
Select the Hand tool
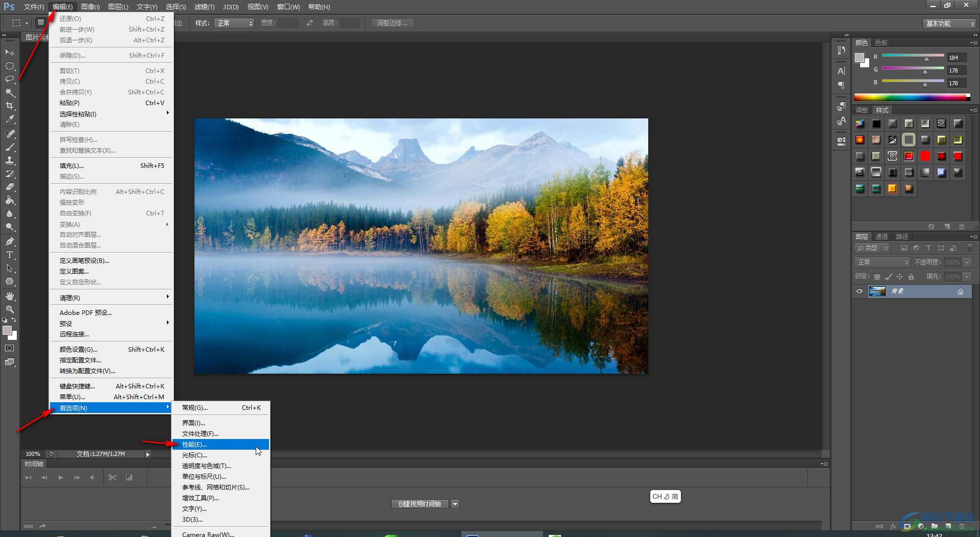click(x=10, y=296)
